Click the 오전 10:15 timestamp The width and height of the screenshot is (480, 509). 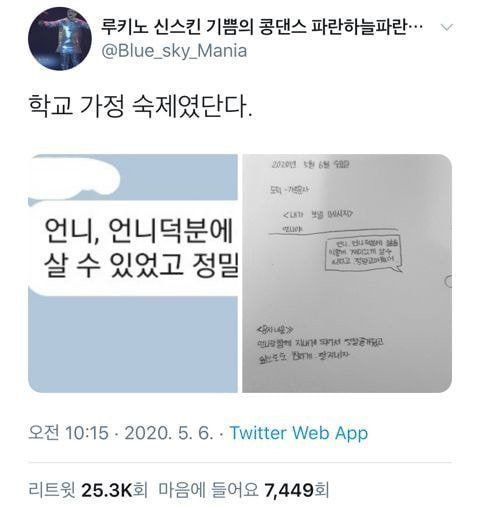tap(69, 433)
